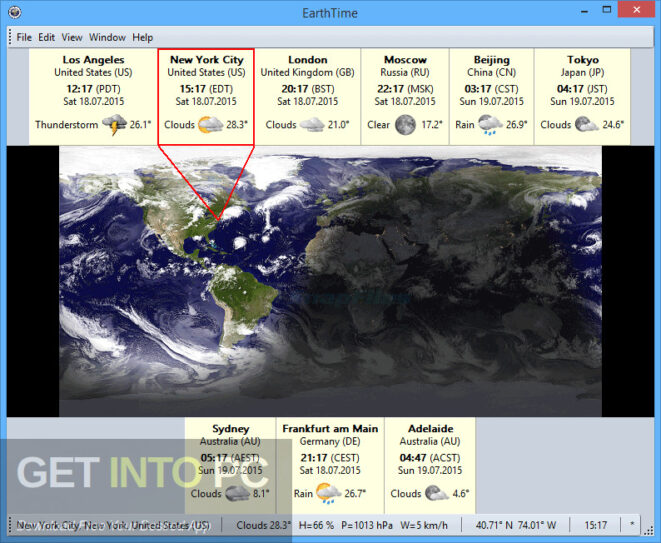The height and width of the screenshot is (543, 661).
Task: Open the Window menu
Action: tap(107, 38)
